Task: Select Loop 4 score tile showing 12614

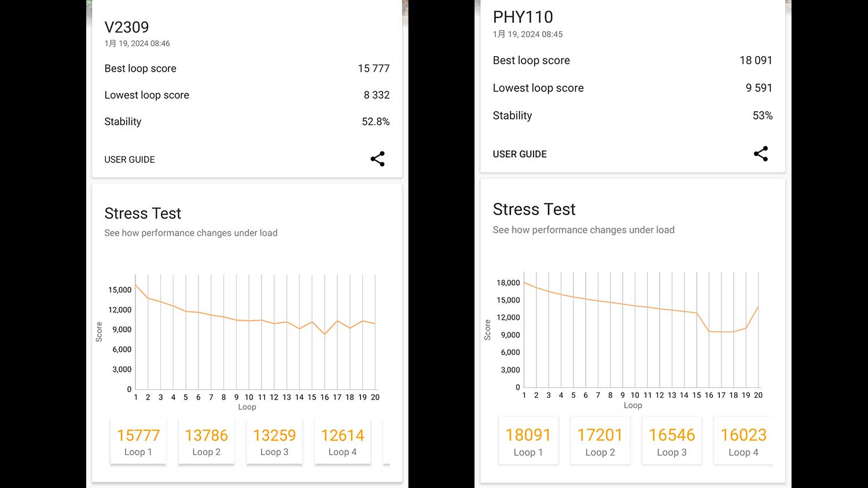Action: tap(343, 442)
